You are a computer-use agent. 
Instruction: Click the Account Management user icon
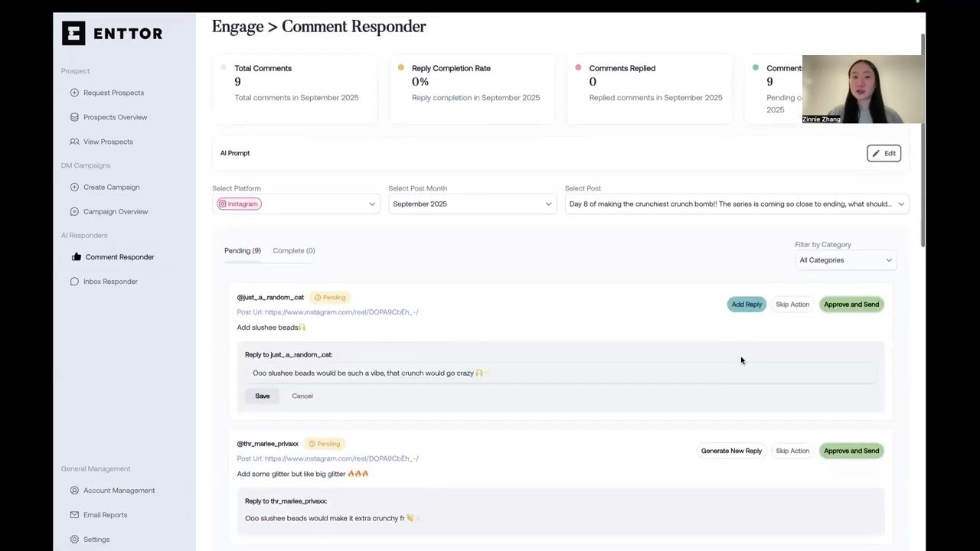(74, 491)
